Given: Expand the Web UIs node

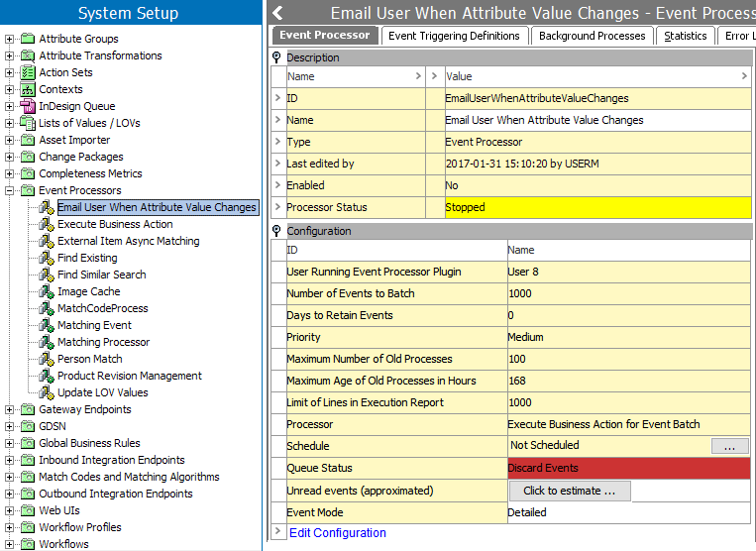Looking at the screenshot, I should (x=9, y=511).
